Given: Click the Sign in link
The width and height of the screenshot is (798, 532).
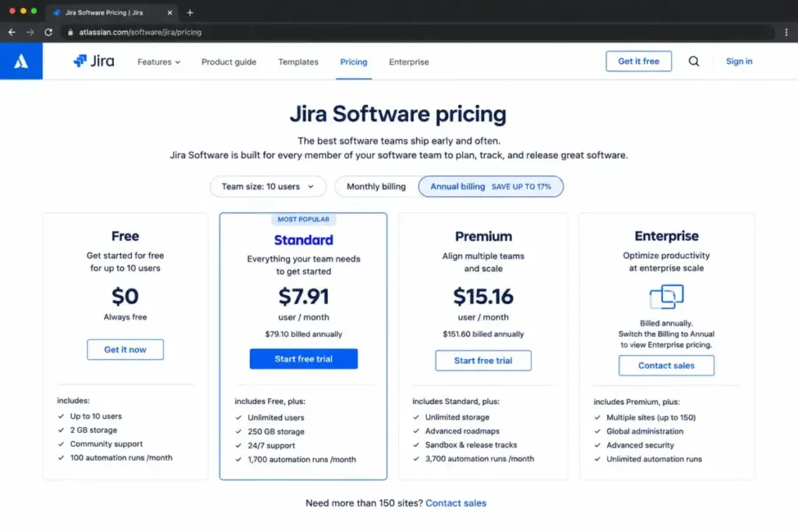Looking at the screenshot, I should pyautogui.click(x=739, y=61).
